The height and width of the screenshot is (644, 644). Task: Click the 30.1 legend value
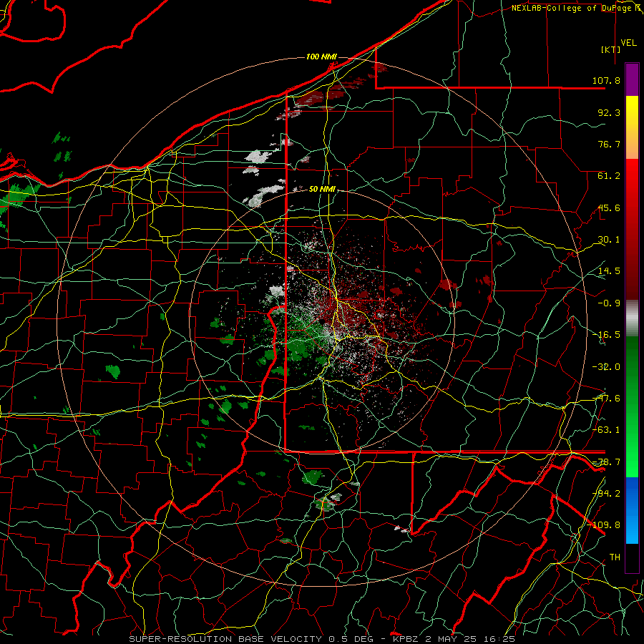609,240
